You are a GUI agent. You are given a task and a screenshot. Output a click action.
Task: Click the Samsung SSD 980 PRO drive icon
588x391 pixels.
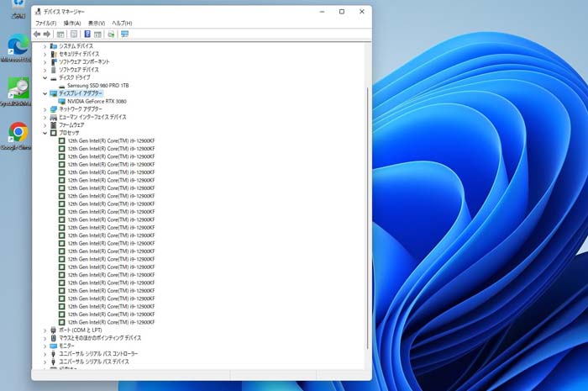pos(61,86)
